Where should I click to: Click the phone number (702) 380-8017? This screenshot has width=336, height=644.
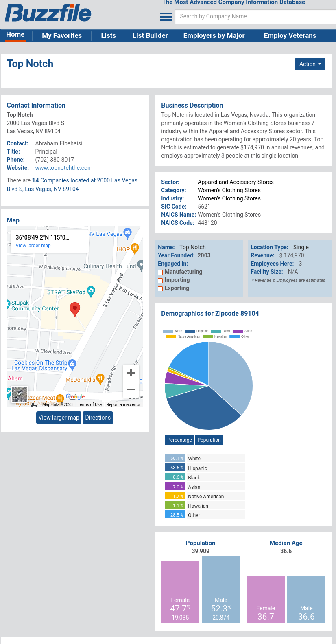coord(55,160)
